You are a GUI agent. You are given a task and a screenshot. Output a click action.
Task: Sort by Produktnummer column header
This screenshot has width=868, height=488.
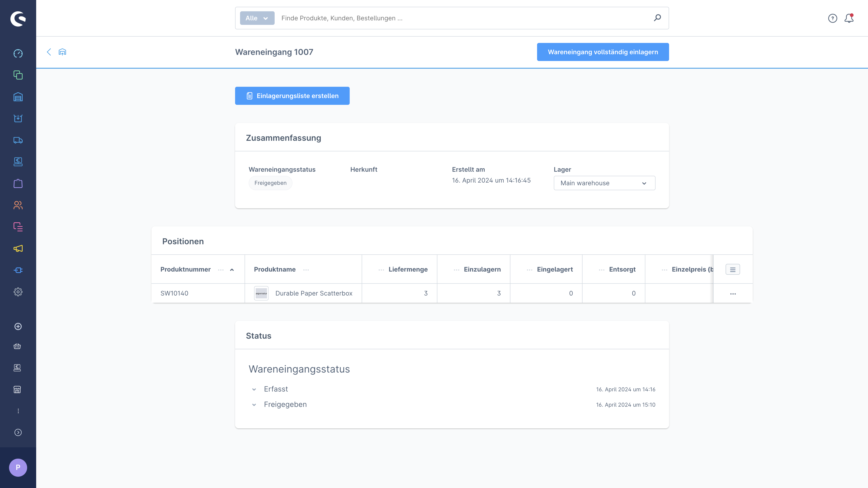185,270
